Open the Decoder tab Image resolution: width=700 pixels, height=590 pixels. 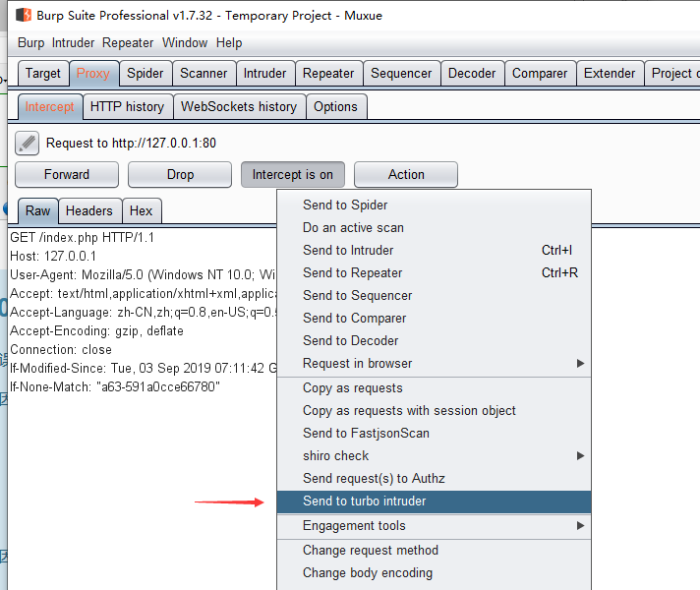coord(472,73)
